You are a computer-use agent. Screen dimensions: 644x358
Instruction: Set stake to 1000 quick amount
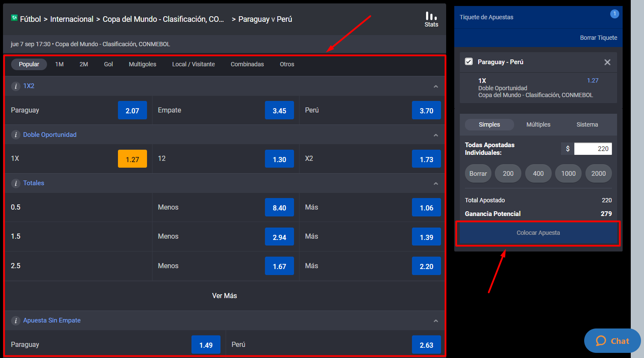(568, 173)
